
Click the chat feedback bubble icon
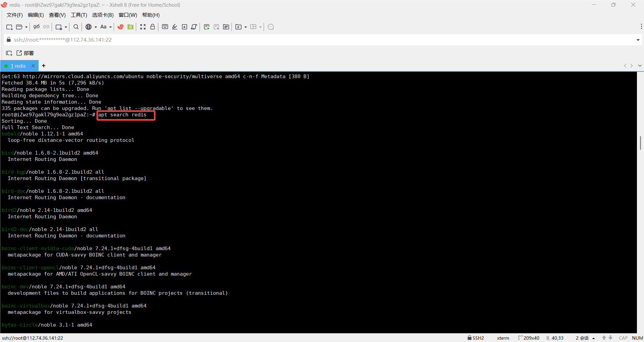271,27
